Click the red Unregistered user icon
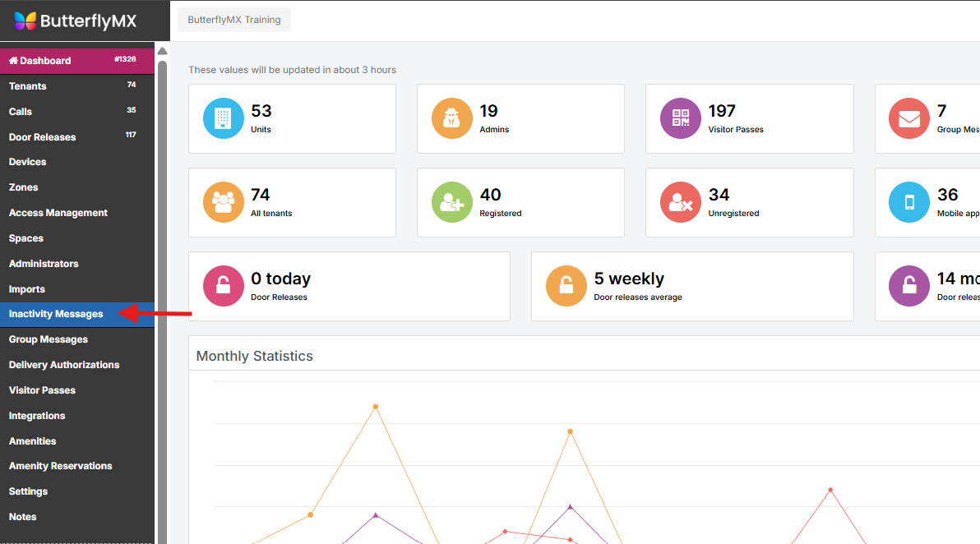This screenshot has height=544, width=980. pyautogui.click(x=681, y=202)
